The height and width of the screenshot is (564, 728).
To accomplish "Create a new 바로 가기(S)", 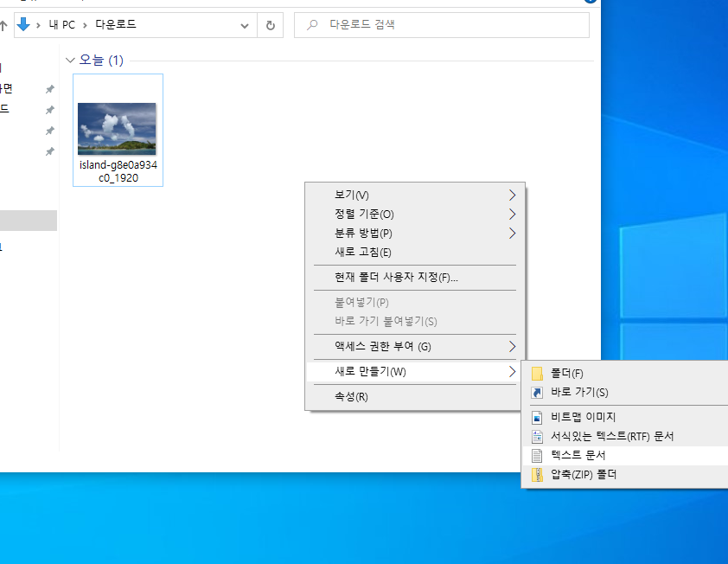I will click(x=625, y=393).
